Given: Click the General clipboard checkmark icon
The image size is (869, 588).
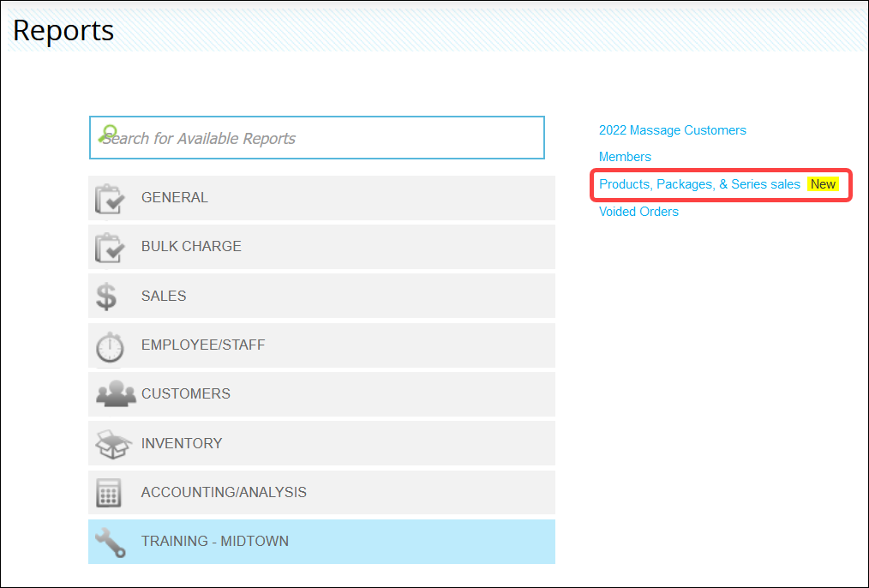Looking at the screenshot, I should pos(110,198).
